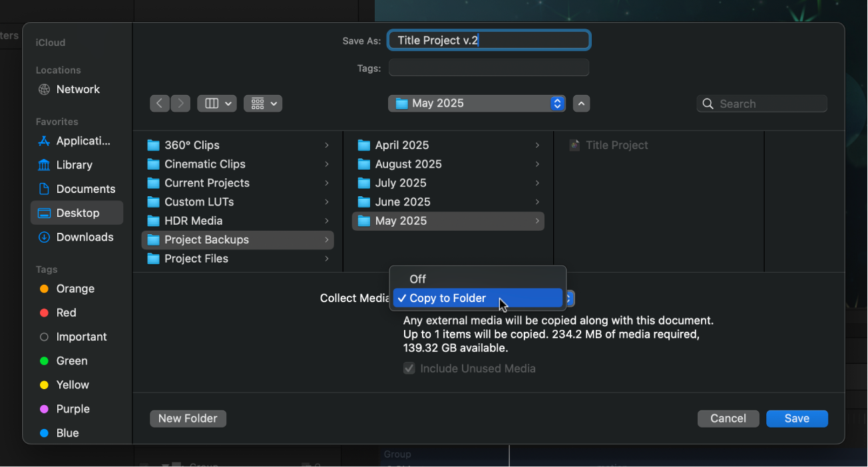This screenshot has width=868, height=467.
Task: Click the back navigation arrow
Action: click(x=160, y=103)
